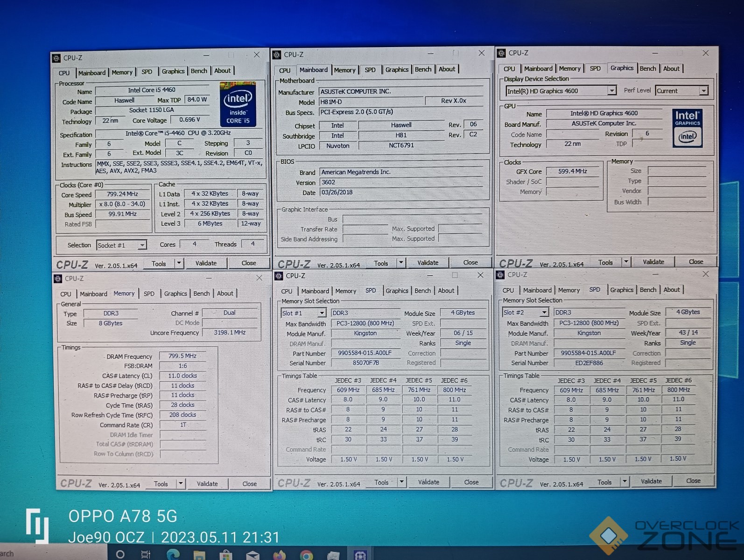
Task: Open Task View from the taskbar
Action: (146, 554)
